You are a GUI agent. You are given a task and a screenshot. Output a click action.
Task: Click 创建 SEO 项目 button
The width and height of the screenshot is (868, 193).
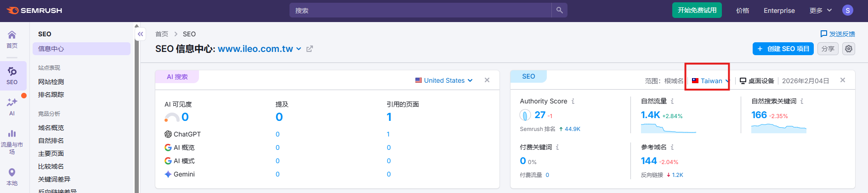point(783,49)
